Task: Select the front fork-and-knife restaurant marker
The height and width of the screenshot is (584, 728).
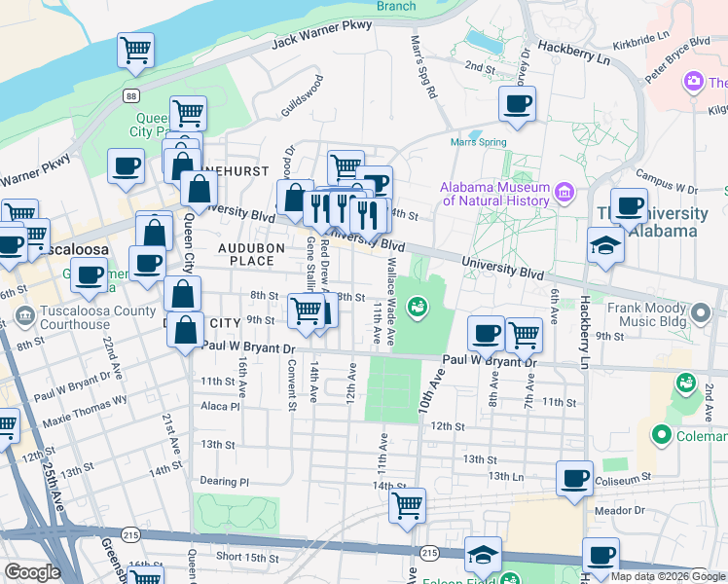Action: tap(368, 215)
